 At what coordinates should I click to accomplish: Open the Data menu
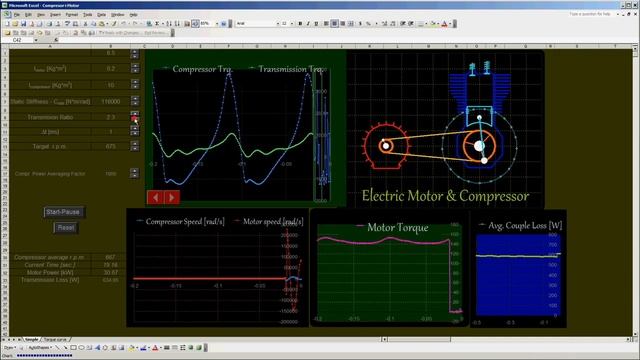click(101, 15)
